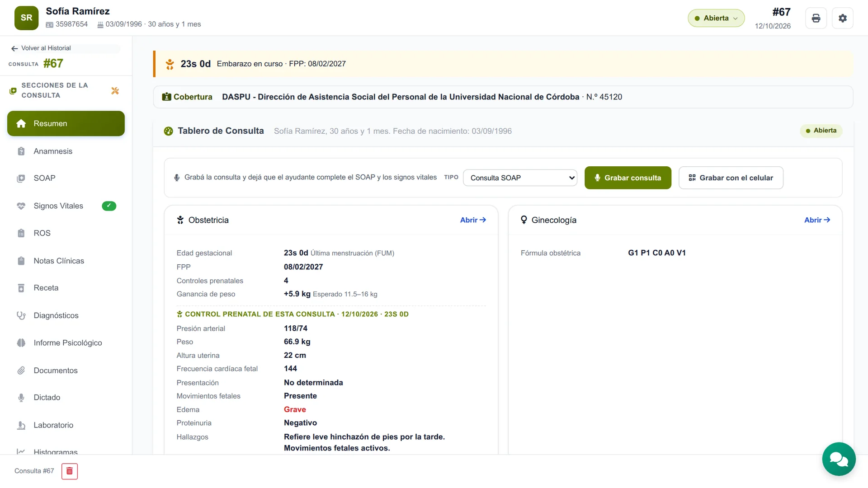Click the Cobertura ID card icon
The height and width of the screenshot is (488, 868).
click(x=166, y=97)
